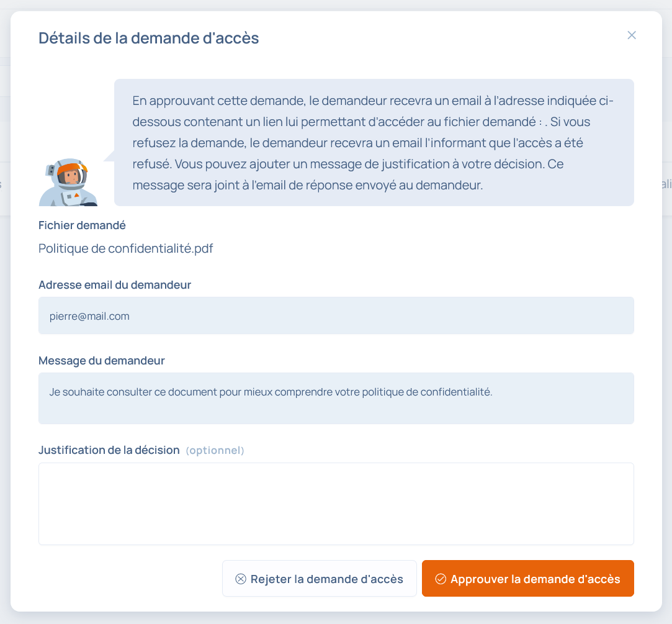Click the "Je souhaite consulter ce document" message text
This screenshot has width=672, height=624.
pos(271,392)
